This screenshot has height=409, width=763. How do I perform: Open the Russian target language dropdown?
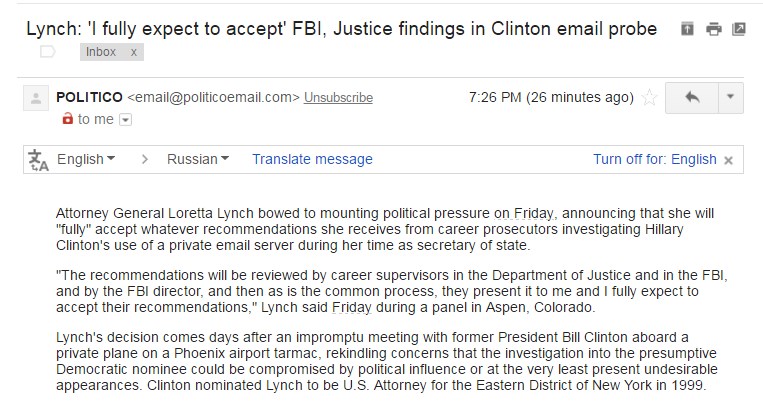(198, 160)
